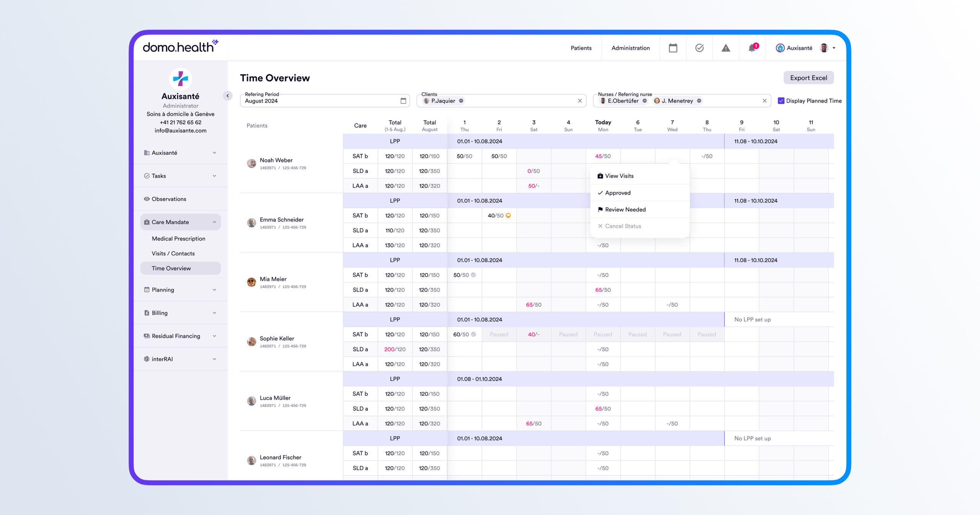
Task: Click the Export Excel button
Action: 808,78
